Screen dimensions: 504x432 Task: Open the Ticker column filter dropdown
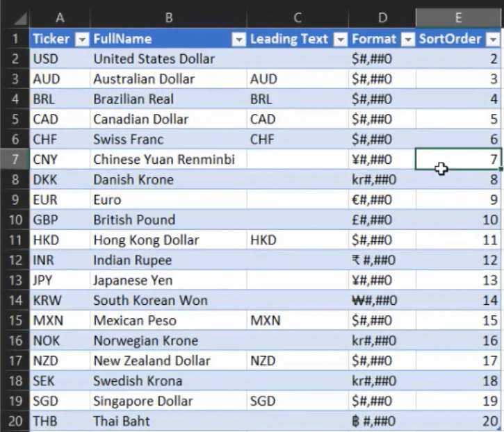pos(82,39)
